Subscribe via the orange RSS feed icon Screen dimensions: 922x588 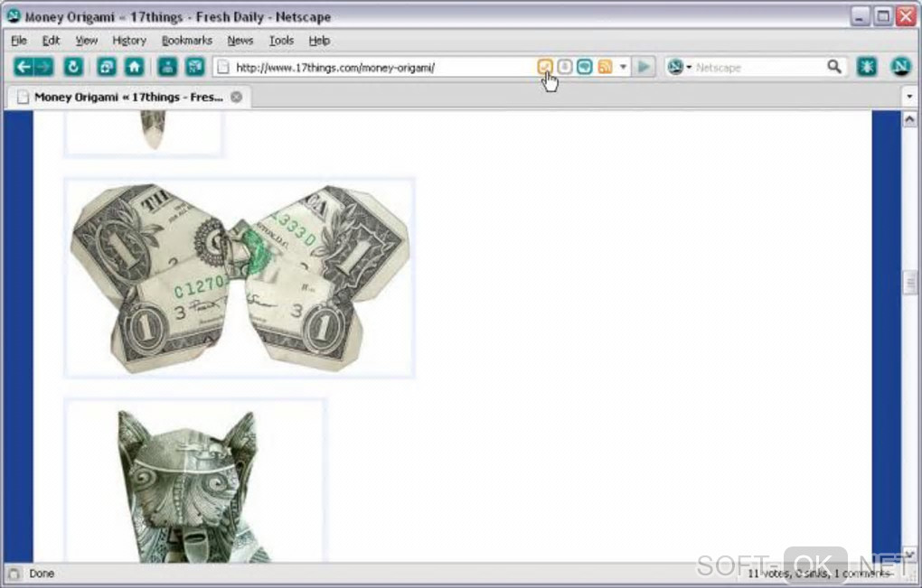coord(605,66)
